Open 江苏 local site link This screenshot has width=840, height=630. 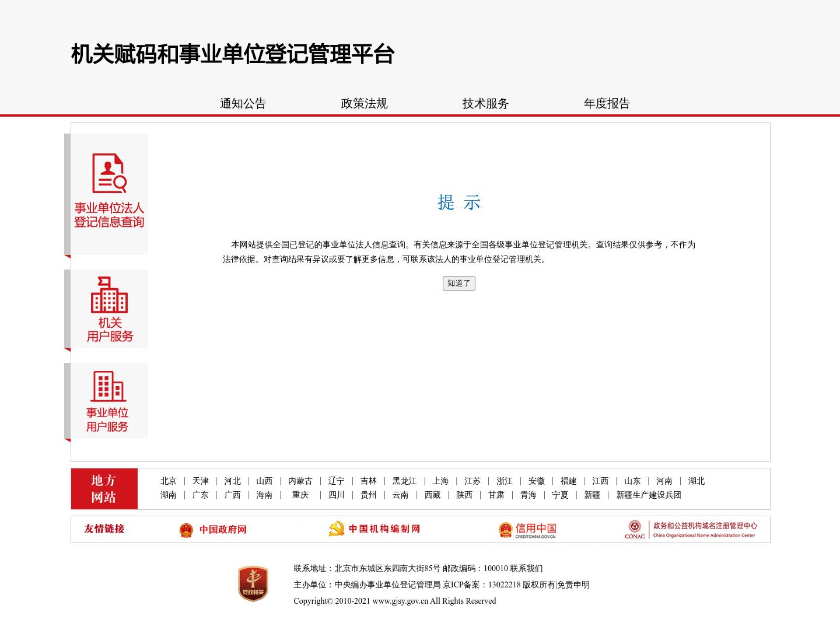pyautogui.click(x=473, y=481)
